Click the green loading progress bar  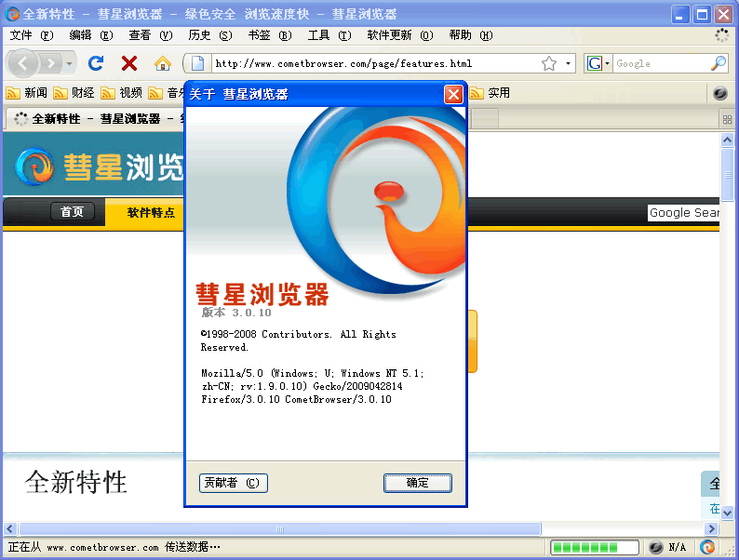point(595,547)
